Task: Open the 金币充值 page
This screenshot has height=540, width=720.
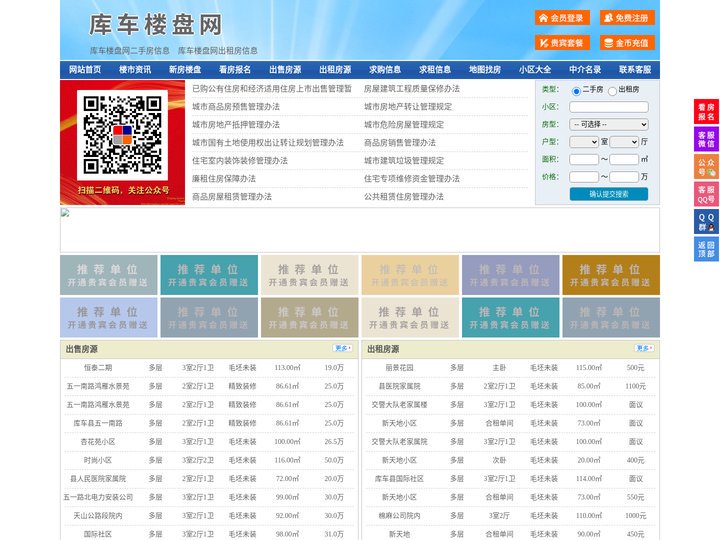Action: point(627,43)
